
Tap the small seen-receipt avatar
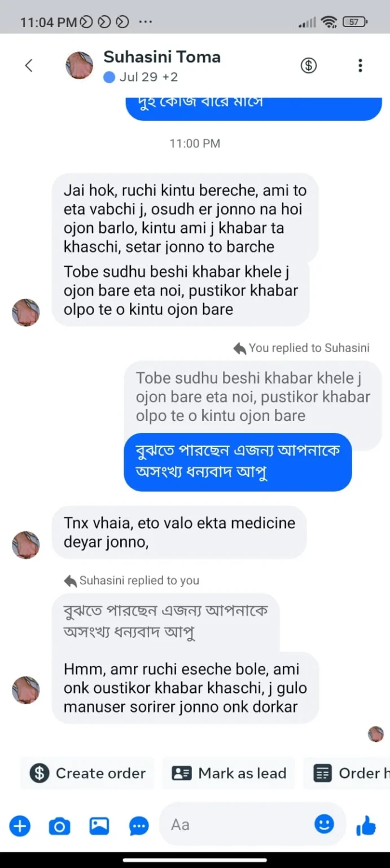pyautogui.click(x=376, y=734)
